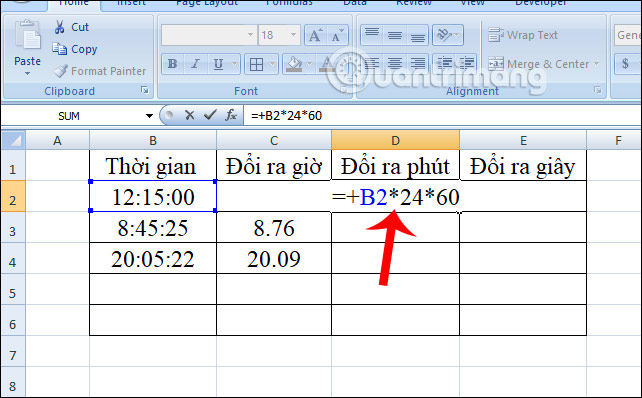Click Shrink Font button
The image size is (642, 398).
337,35
